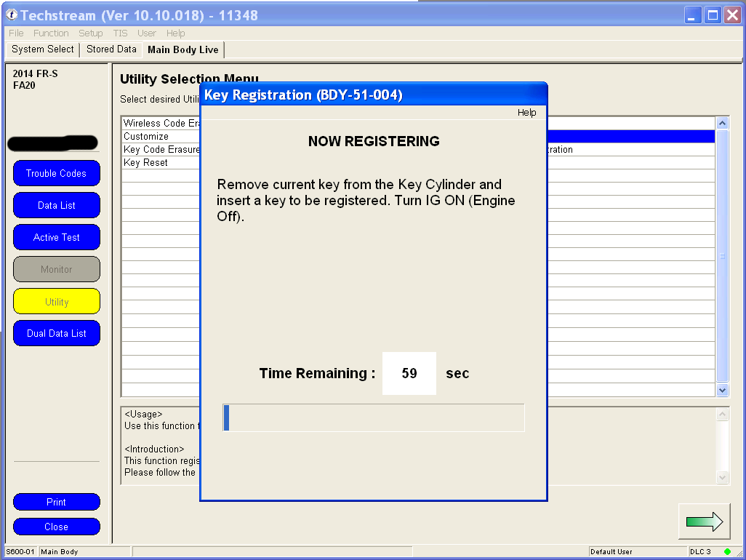Viewport: 746px width, 560px height.
Task: Start Active Test from sidebar
Action: click(57, 237)
